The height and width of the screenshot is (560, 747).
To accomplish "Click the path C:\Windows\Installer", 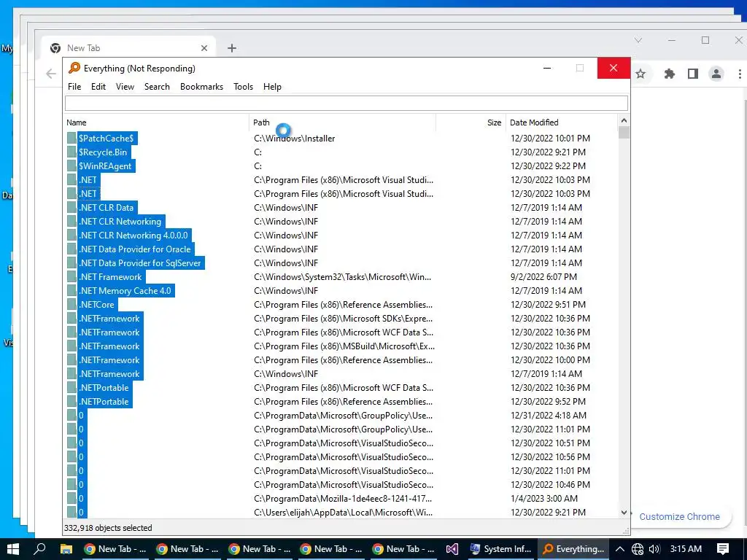I will point(295,139).
